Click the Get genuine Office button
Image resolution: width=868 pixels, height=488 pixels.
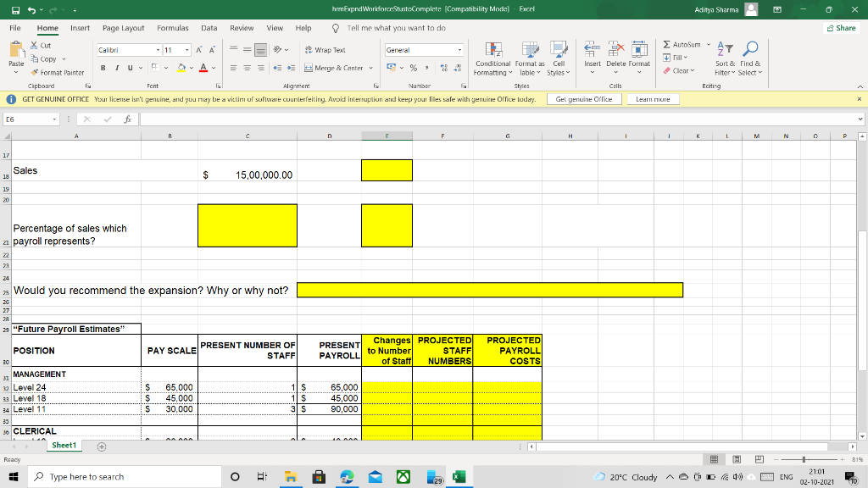coord(584,99)
